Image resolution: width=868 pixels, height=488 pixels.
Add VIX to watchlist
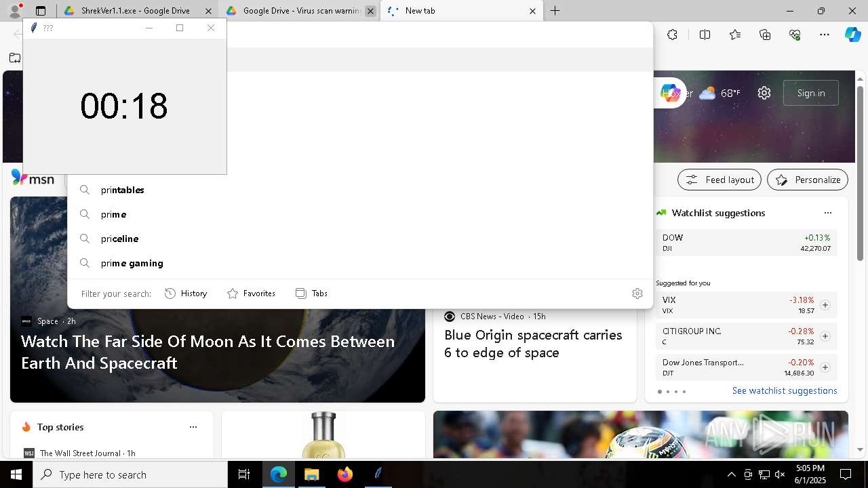coord(825,305)
